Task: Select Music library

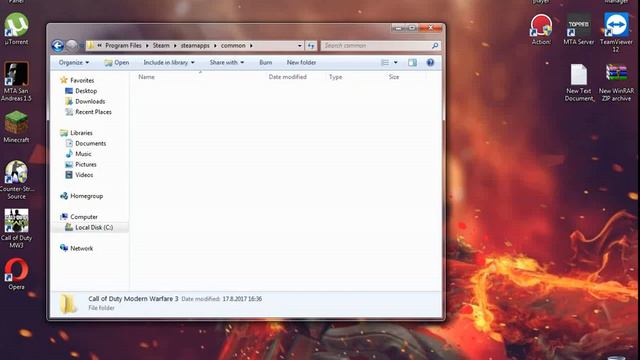Action: point(83,154)
